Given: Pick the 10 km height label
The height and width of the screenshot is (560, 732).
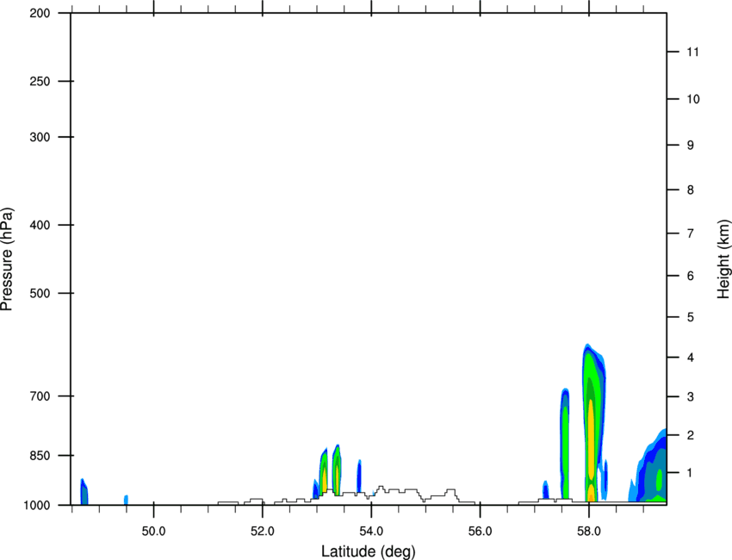Looking at the screenshot, I should point(693,99).
